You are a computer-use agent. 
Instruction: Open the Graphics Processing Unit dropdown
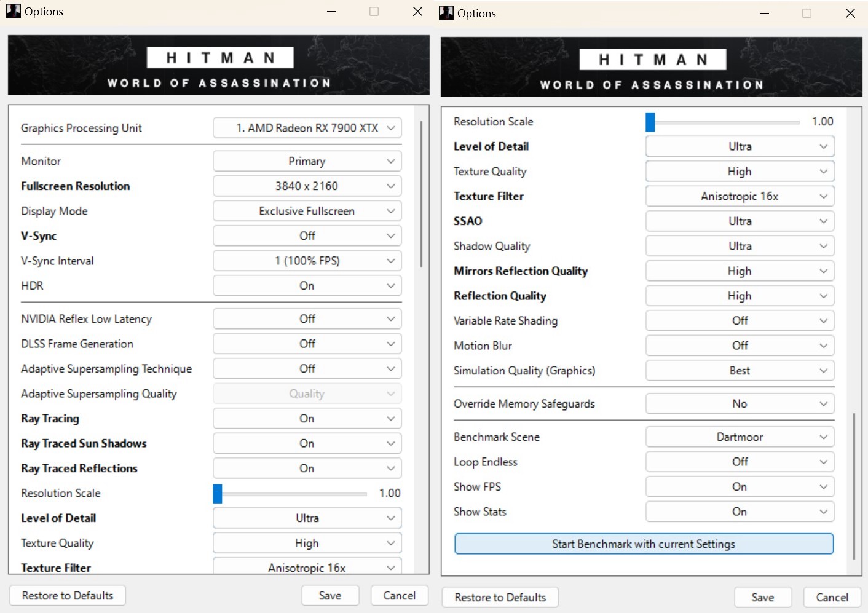pyautogui.click(x=307, y=128)
